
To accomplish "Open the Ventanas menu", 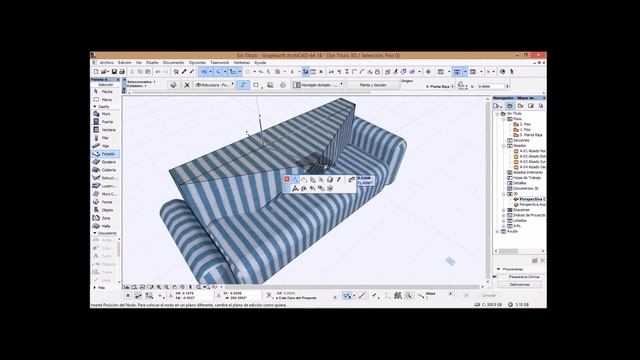I will click(x=242, y=63).
